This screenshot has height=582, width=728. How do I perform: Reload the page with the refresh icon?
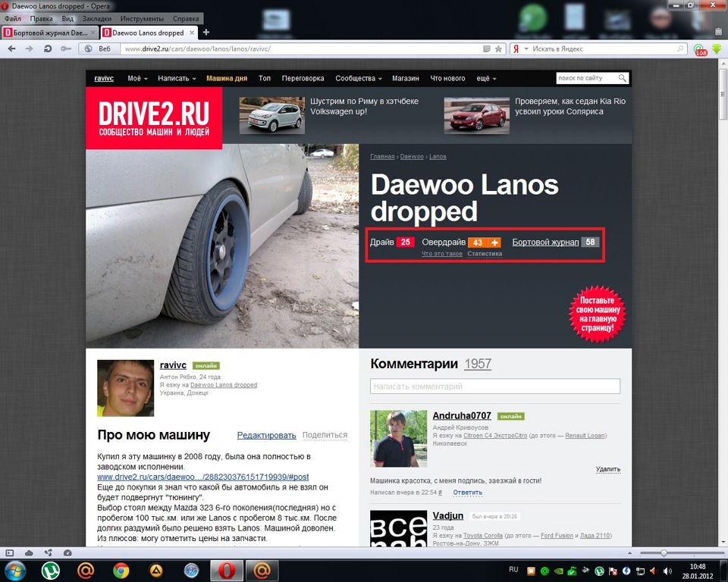tap(47, 48)
